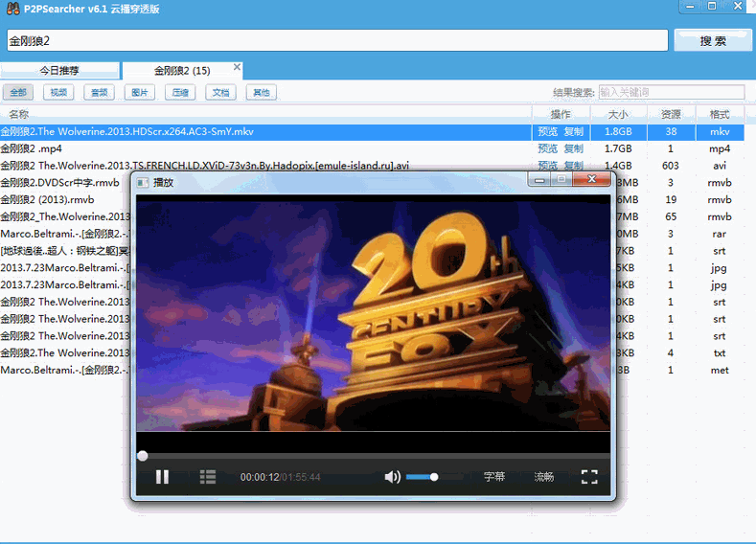
Task: Minimize the 播放 player window
Action: (539, 179)
